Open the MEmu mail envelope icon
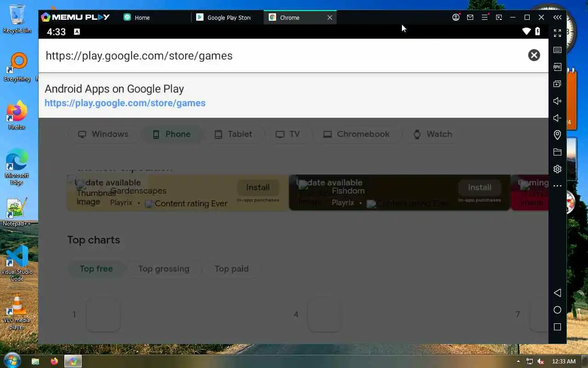Image resolution: width=588 pixels, height=368 pixels. click(x=470, y=17)
